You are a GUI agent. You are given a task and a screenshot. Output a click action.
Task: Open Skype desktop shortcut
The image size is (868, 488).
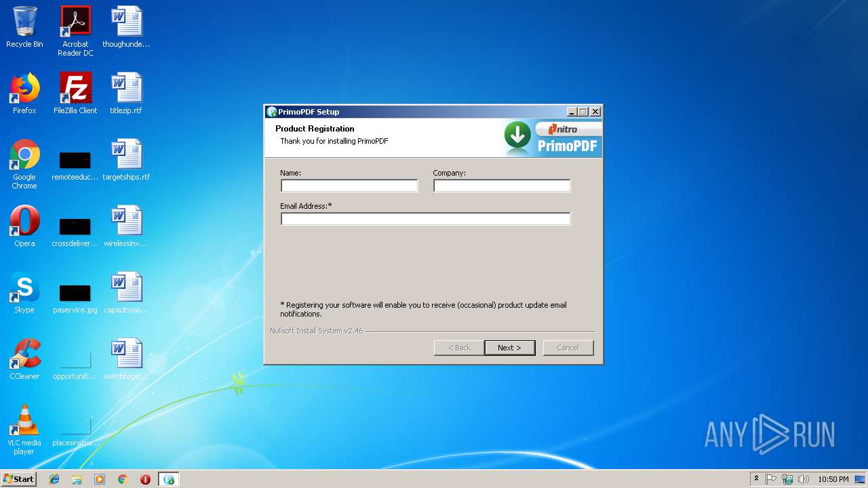click(24, 293)
